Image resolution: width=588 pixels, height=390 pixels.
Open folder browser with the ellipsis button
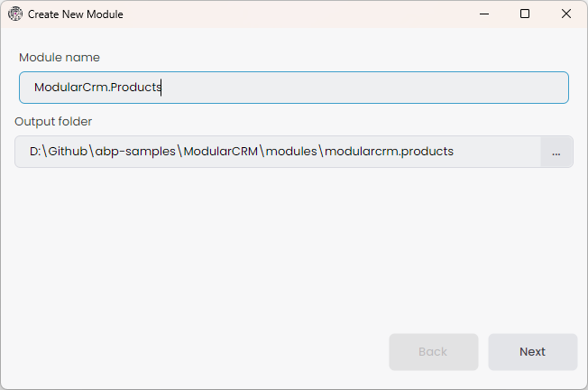(556, 152)
